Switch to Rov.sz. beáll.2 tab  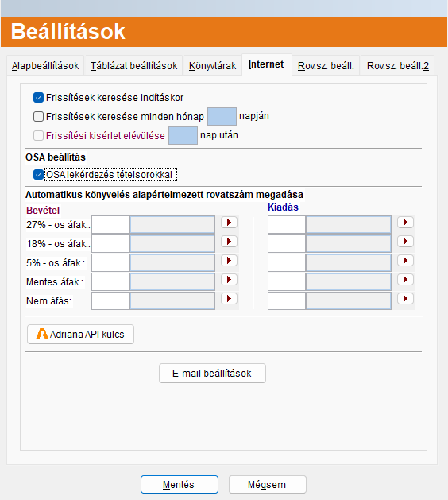point(398,66)
